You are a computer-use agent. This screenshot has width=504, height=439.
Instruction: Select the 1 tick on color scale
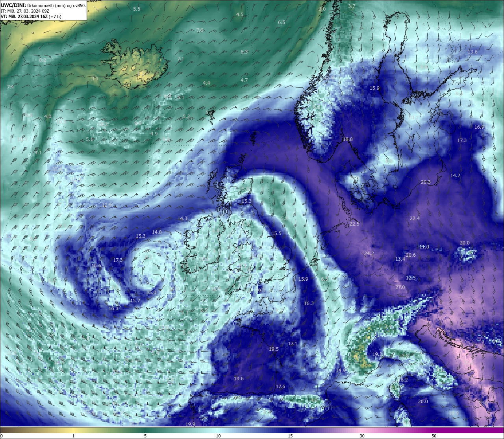73,436
